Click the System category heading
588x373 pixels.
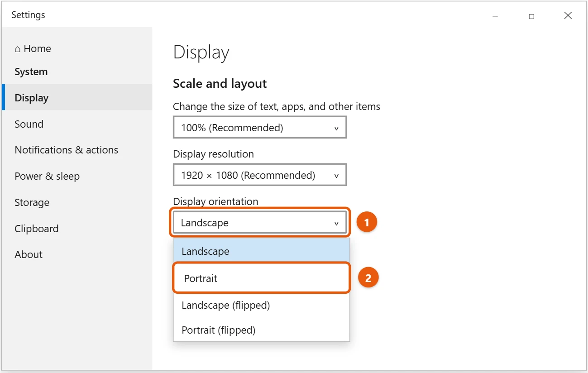[x=31, y=72]
